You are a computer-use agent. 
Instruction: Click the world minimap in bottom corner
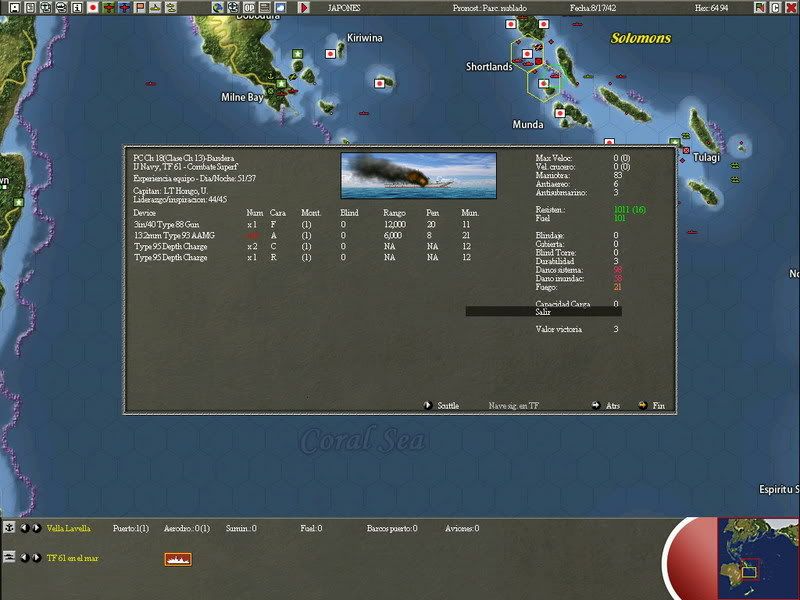(x=758, y=558)
